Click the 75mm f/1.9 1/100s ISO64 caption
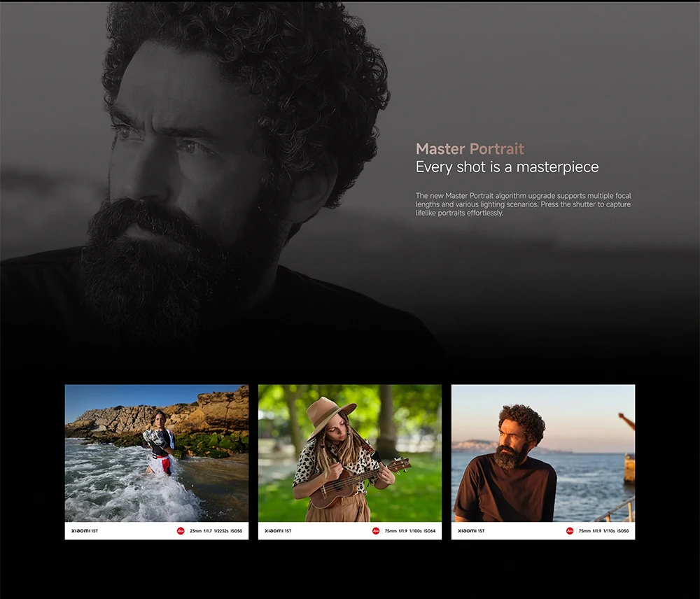The image size is (700, 599). 409,530
